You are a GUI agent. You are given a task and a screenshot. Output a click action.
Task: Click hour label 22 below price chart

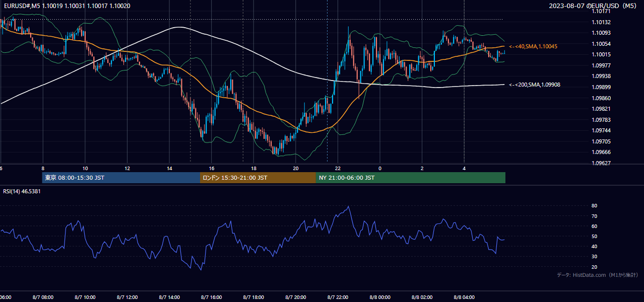coord(338,169)
